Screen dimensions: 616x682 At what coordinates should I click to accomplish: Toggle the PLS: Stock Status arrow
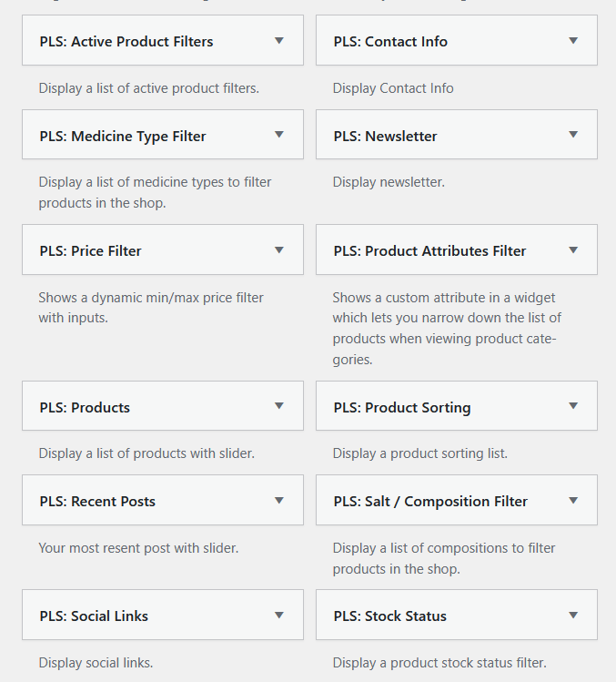point(573,616)
